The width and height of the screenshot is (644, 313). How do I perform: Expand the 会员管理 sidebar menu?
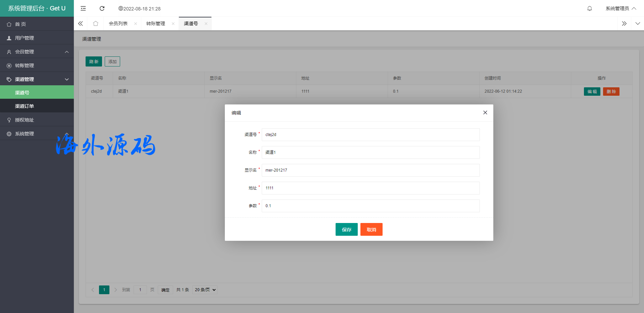37,52
